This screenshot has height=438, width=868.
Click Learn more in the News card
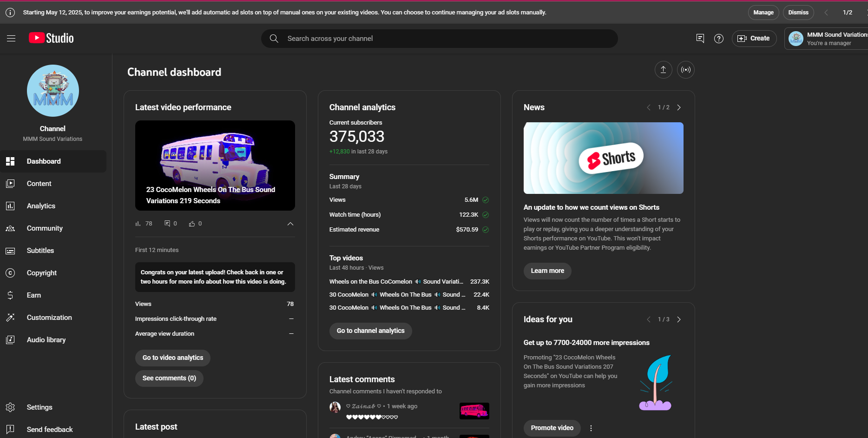pyautogui.click(x=547, y=271)
